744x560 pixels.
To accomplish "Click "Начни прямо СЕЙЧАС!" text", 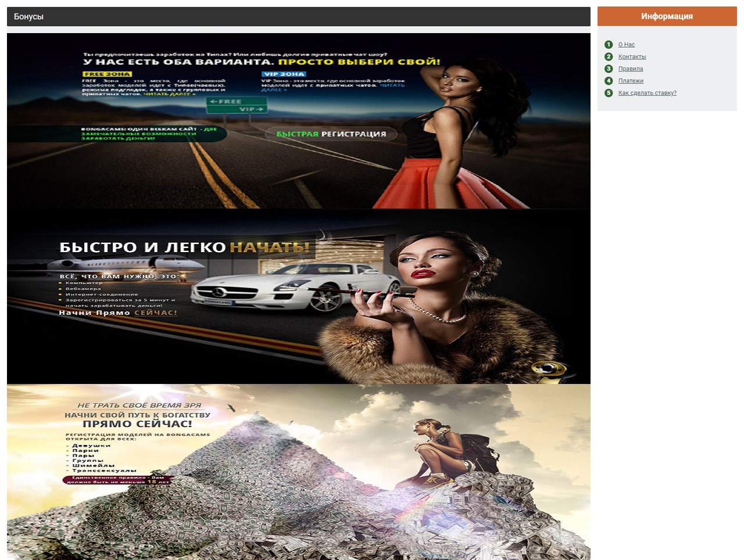I will (x=118, y=313).
